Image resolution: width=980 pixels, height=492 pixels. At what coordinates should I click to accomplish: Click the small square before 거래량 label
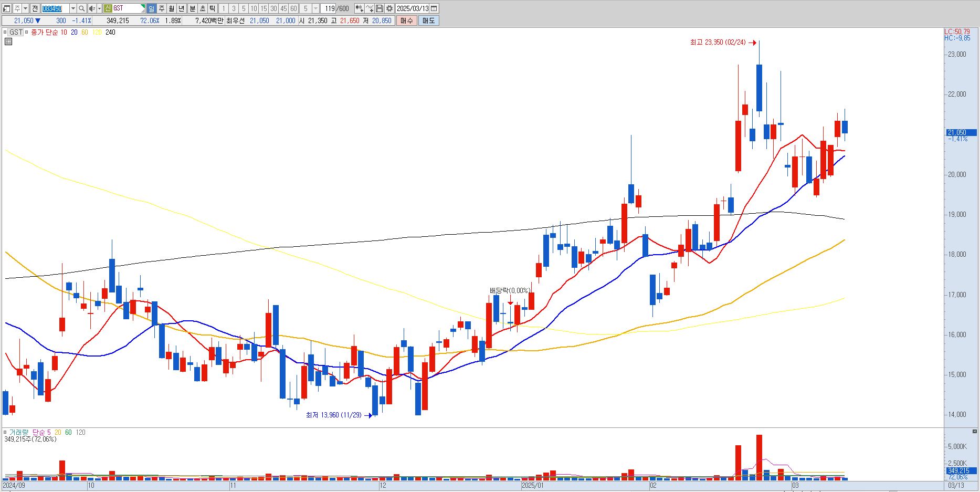(x=5, y=432)
